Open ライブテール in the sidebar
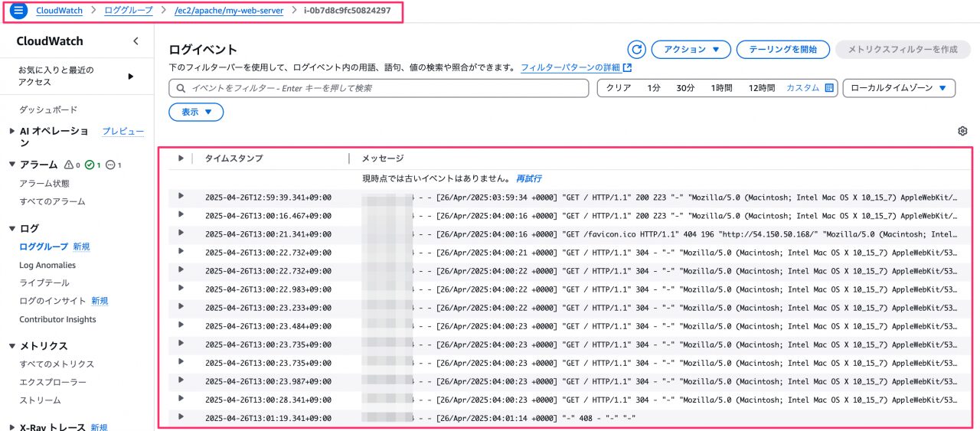980x431 pixels. tap(44, 283)
